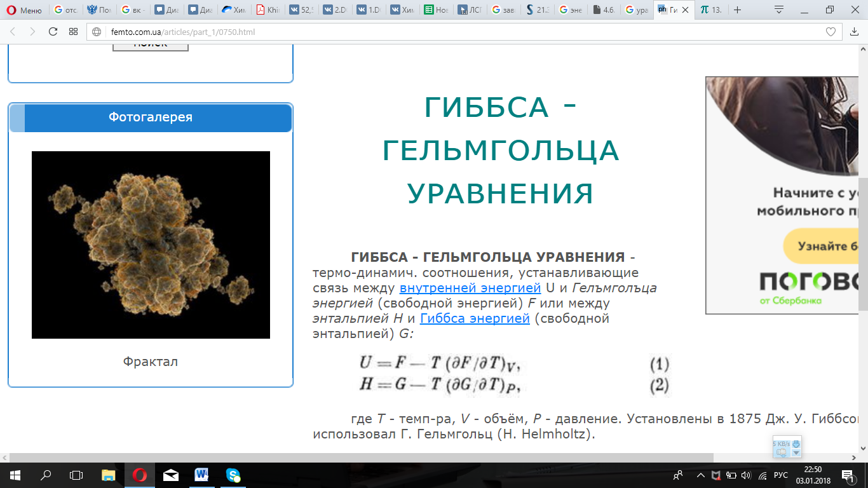Add a new tab with plus button
The width and height of the screenshot is (868, 488).
737,10
